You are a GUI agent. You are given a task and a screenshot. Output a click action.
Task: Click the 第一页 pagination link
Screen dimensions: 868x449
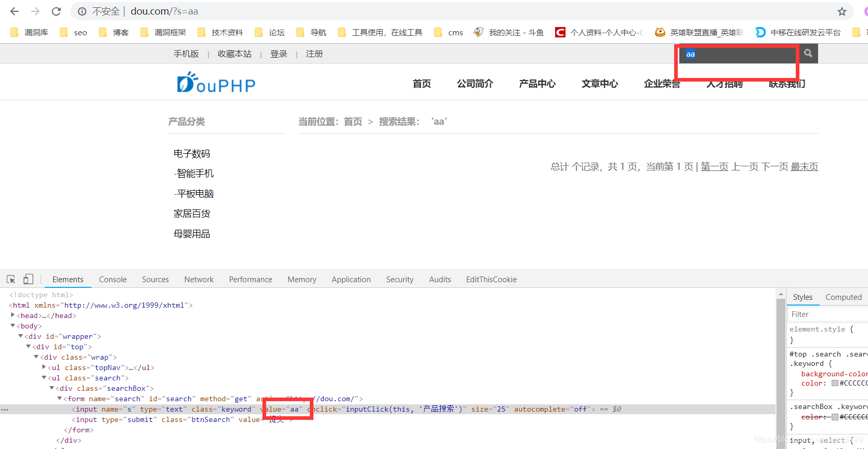(714, 167)
